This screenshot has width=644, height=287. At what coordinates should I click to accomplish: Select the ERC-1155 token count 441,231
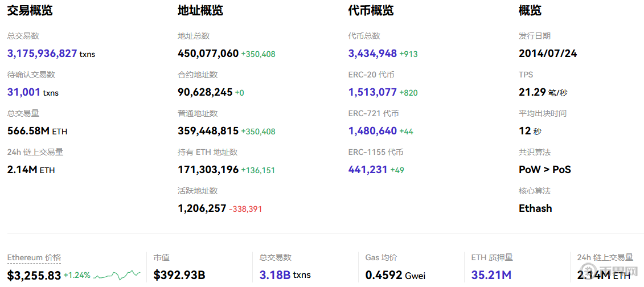point(368,170)
